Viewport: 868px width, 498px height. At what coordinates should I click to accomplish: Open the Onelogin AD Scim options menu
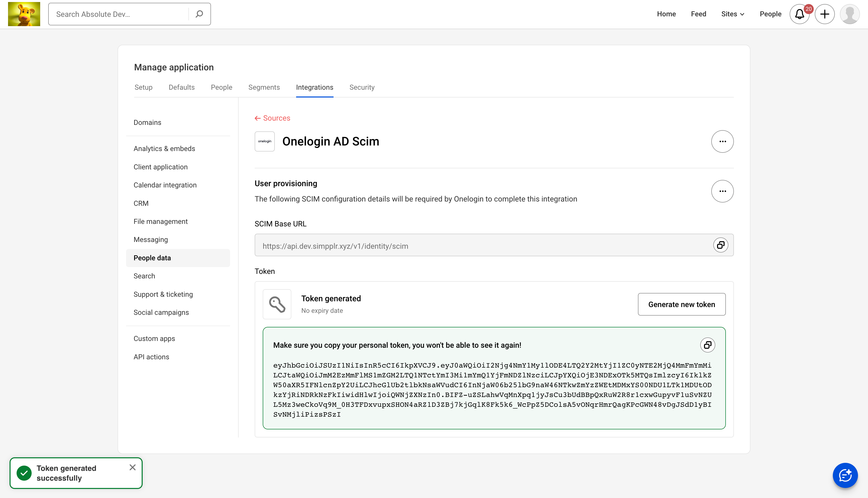[x=722, y=141]
